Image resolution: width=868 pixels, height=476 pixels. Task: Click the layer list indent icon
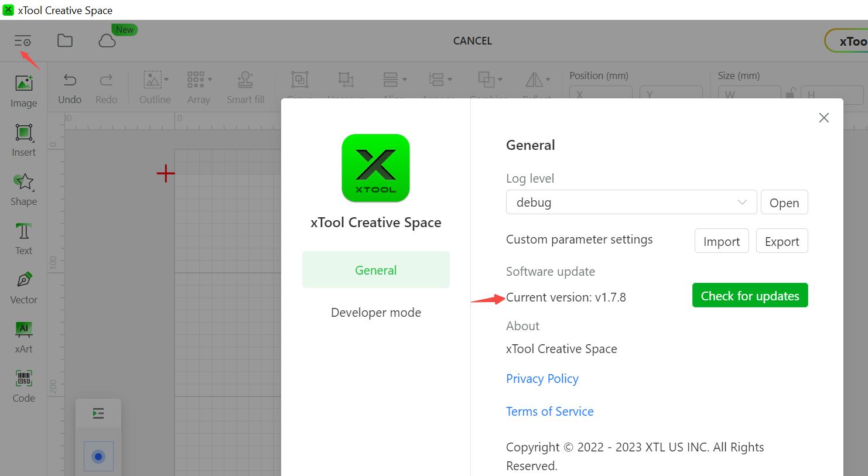tap(98, 414)
